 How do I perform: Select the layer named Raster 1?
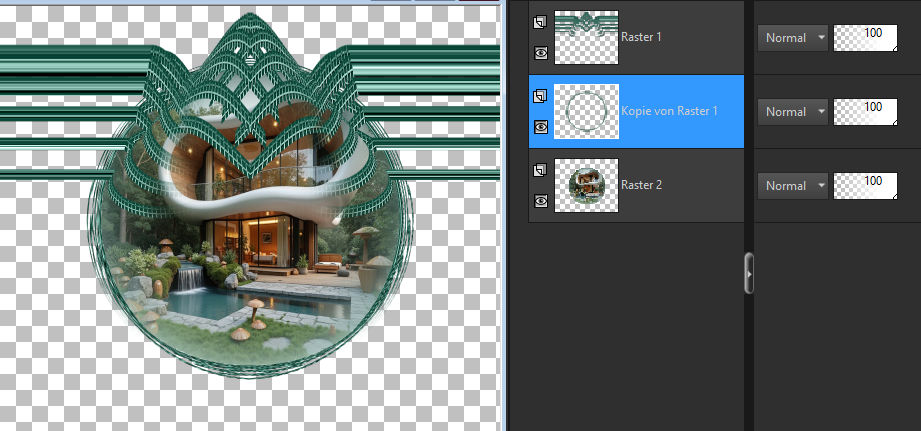pyautogui.click(x=642, y=37)
